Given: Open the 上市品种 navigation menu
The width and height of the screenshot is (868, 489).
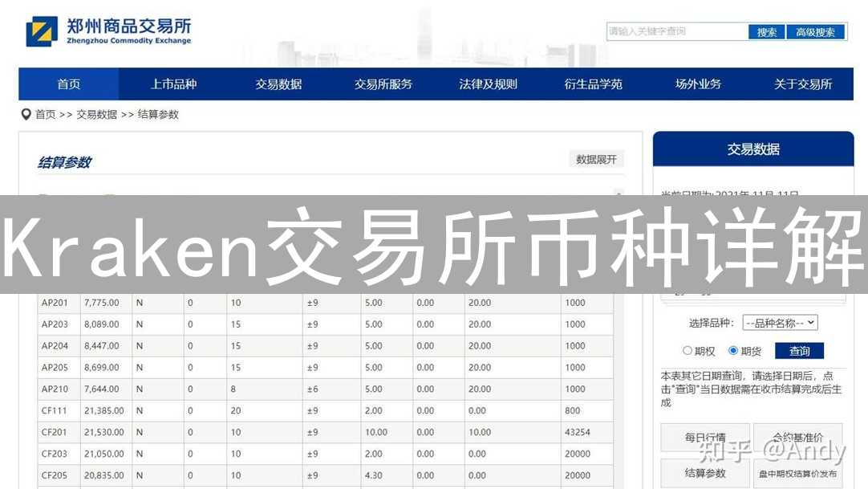Looking at the screenshot, I should pyautogui.click(x=173, y=84).
